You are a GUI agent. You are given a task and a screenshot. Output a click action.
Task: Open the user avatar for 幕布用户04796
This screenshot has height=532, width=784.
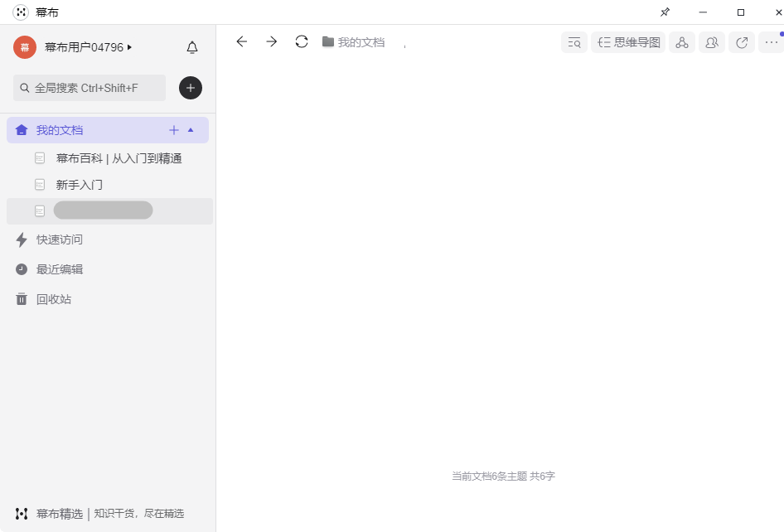[25, 47]
